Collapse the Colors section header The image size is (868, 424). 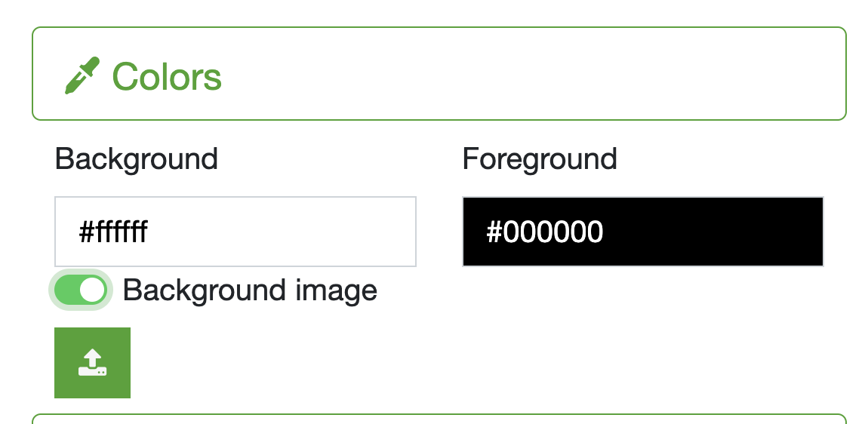439,74
